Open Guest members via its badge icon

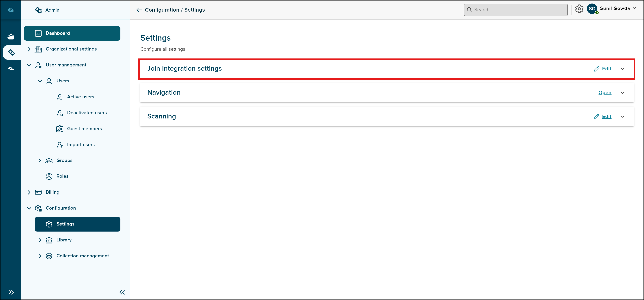pyautogui.click(x=59, y=129)
